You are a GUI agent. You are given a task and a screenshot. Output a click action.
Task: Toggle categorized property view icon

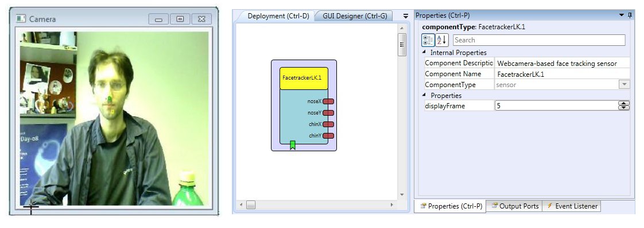click(428, 40)
